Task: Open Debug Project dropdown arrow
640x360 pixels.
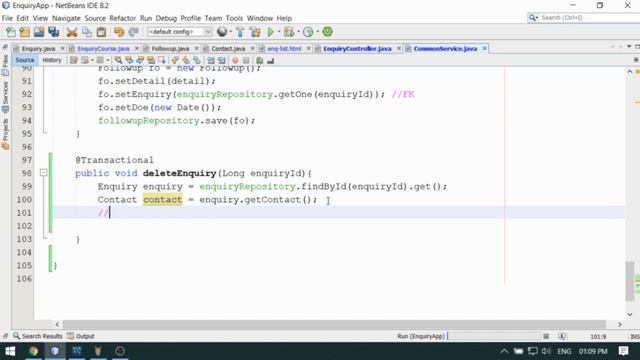Action: [298, 32]
